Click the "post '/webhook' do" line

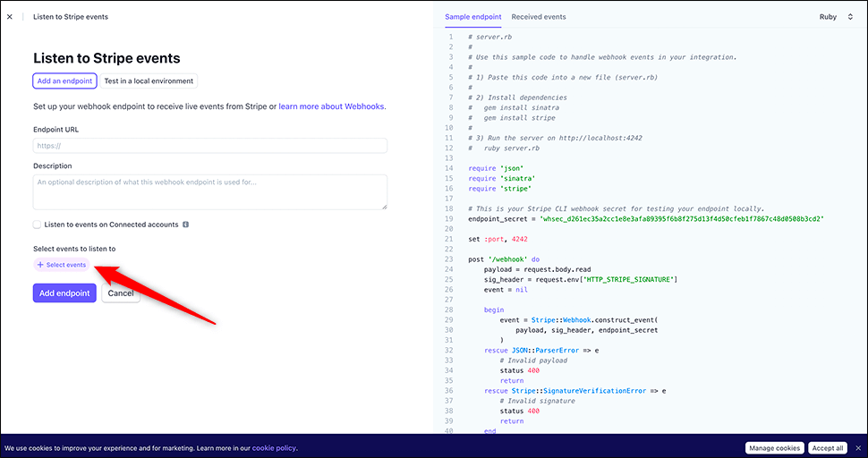tap(504, 259)
